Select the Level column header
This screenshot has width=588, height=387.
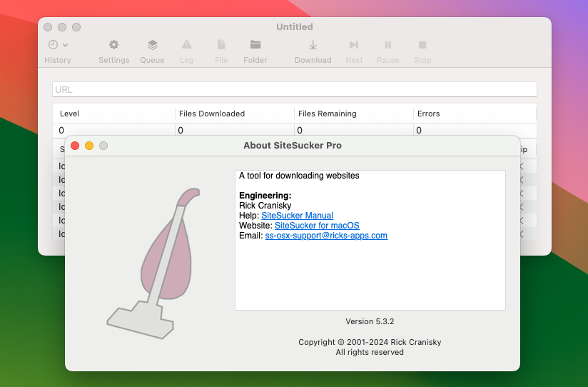coord(113,114)
